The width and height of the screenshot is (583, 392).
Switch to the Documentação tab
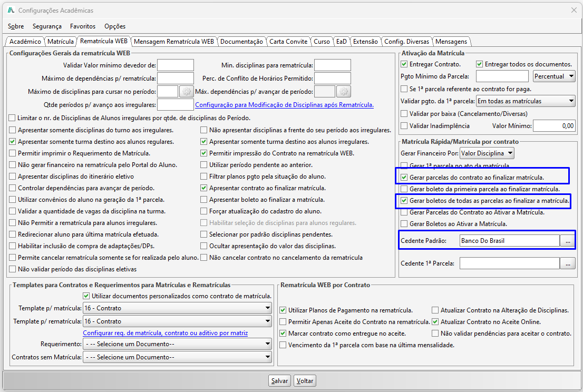click(241, 42)
